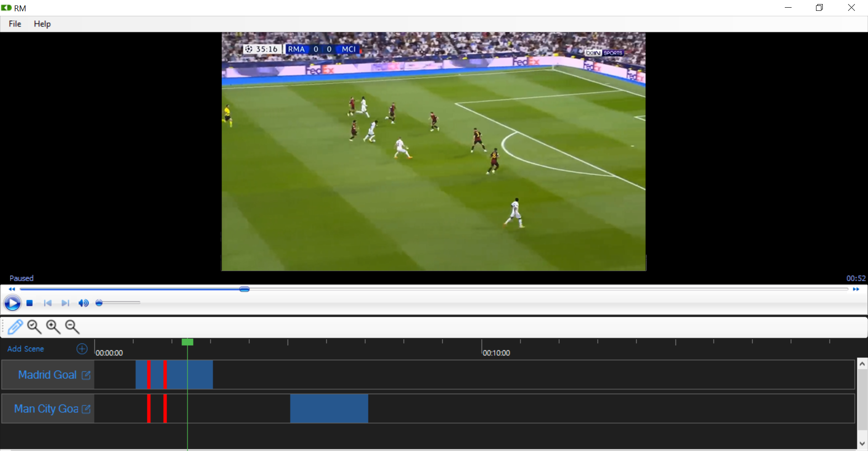Open the Help menu

42,24
